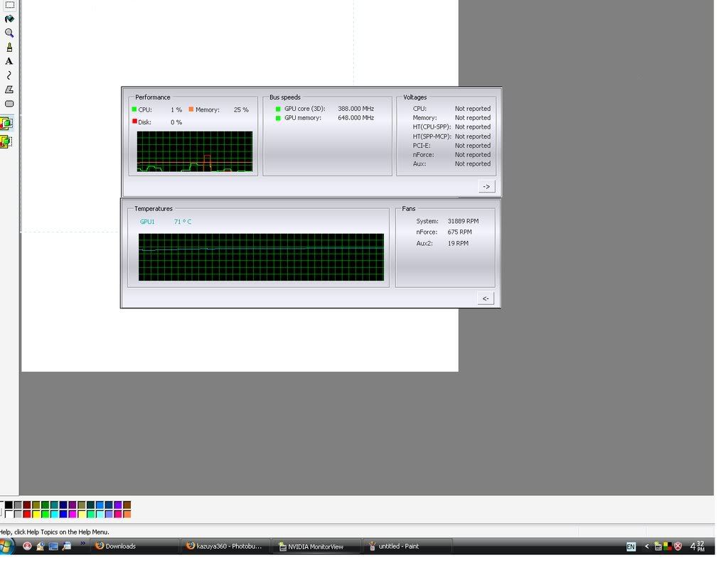Click the red round quick launch icon
728x582 pixels.
tap(28, 546)
